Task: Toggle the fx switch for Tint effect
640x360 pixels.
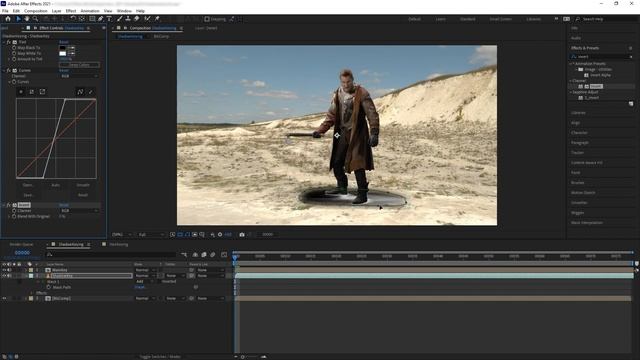Action: [9, 42]
